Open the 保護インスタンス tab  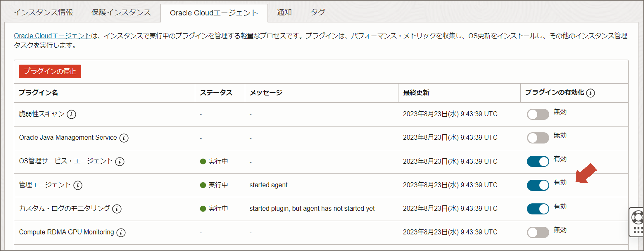[121, 12]
